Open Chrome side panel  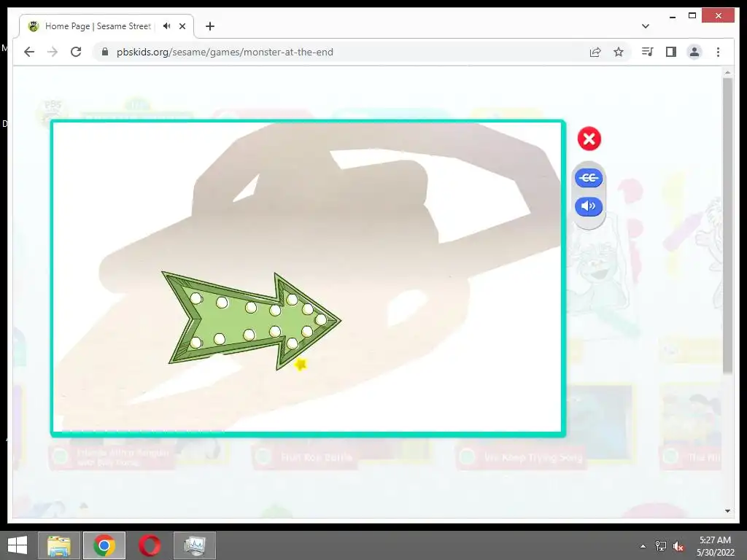tap(671, 52)
